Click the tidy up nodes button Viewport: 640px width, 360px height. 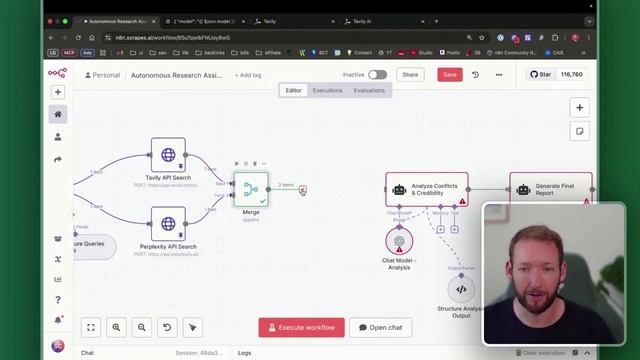coord(193,327)
